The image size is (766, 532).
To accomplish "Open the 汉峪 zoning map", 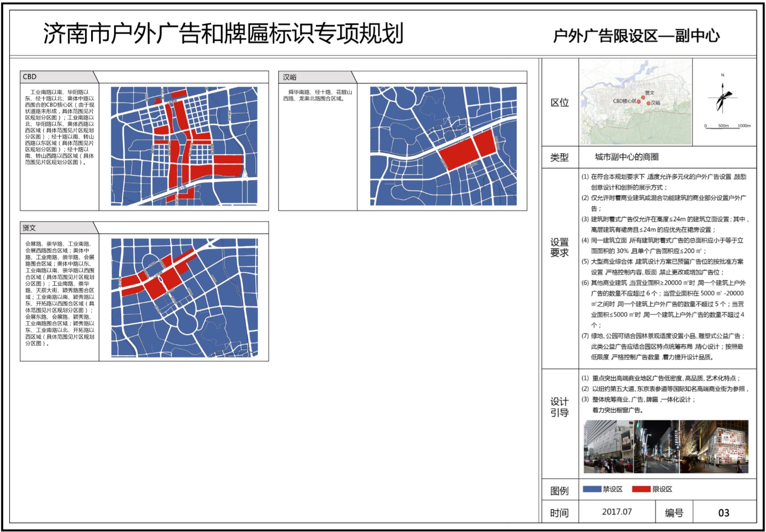I will pyautogui.click(x=443, y=146).
